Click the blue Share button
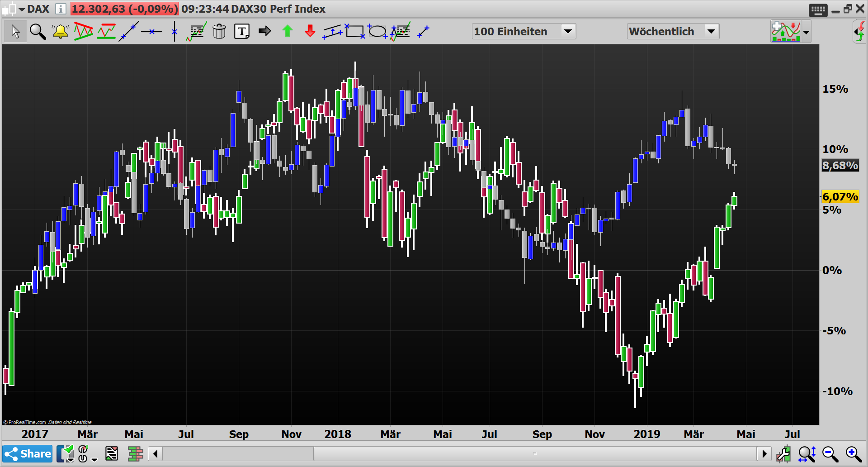This screenshot has width=868, height=467. tap(27, 453)
